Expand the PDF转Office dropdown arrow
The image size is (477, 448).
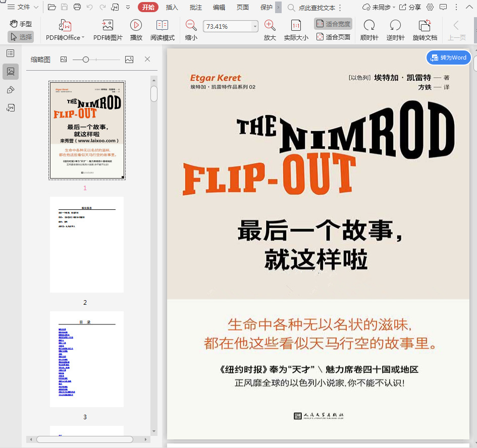83,37
